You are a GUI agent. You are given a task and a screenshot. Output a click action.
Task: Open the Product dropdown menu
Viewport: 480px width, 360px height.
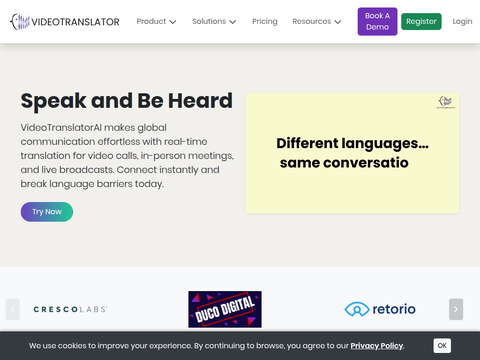156,21
